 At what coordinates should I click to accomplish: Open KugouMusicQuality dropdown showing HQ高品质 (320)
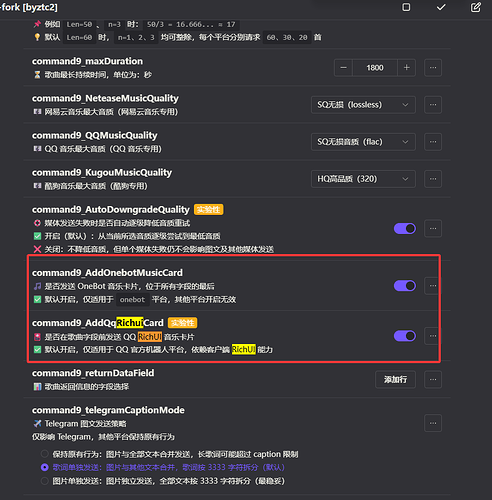(x=363, y=179)
